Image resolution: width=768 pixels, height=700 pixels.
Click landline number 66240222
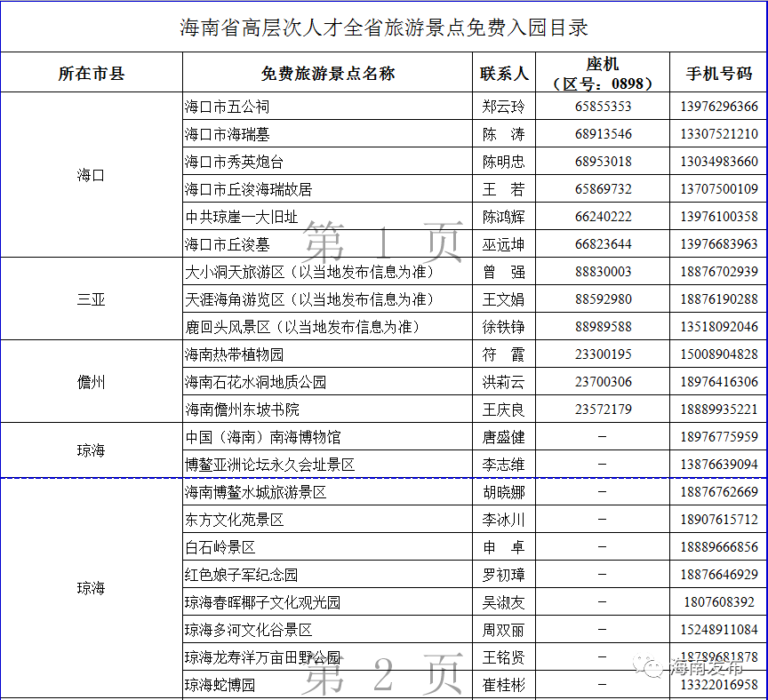[603, 216]
